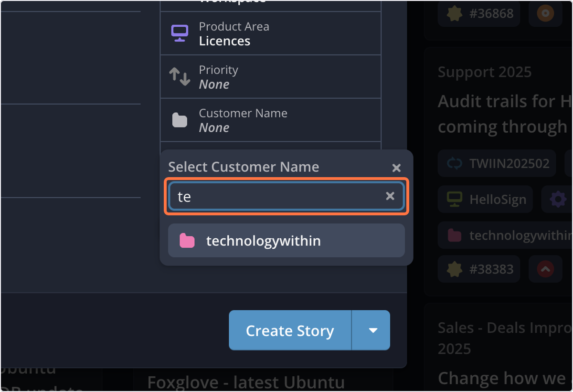
Task: Click the monitor icon in HelloSign tag
Action: pos(455,199)
